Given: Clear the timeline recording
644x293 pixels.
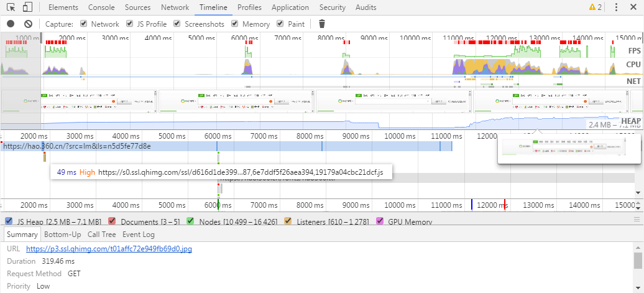Looking at the screenshot, I should 28,24.
